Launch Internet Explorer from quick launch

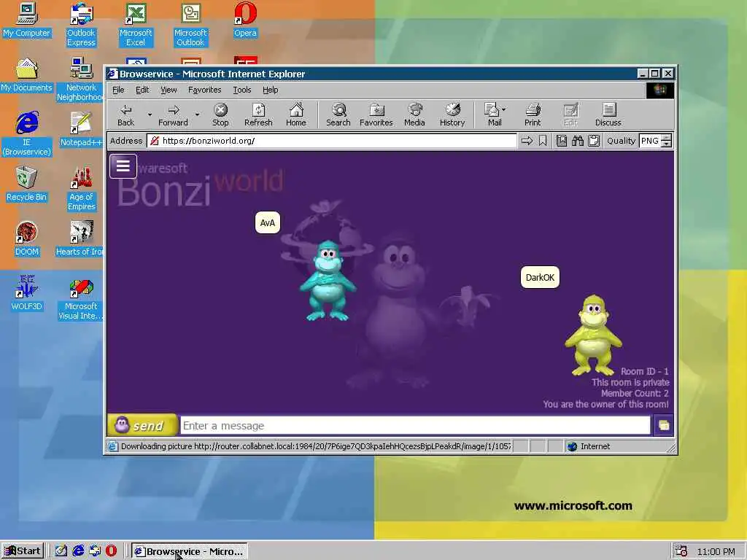point(78,551)
